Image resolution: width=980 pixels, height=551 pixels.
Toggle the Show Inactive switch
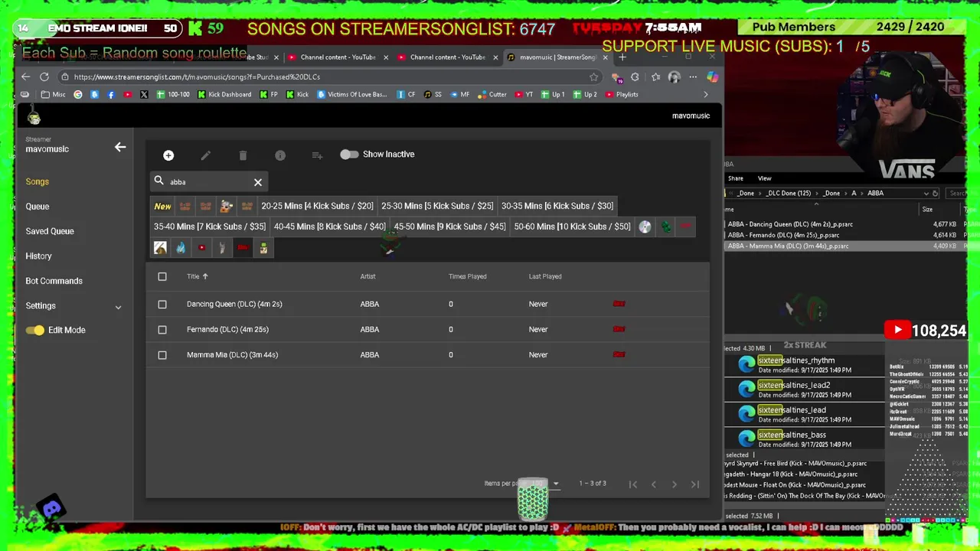(x=349, y=155)
